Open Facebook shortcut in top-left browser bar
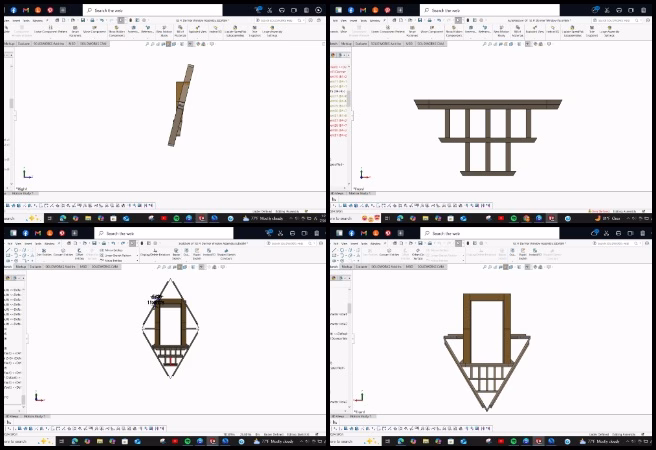The width and height of the screenshot is (656, 450). tap(13, 10)
